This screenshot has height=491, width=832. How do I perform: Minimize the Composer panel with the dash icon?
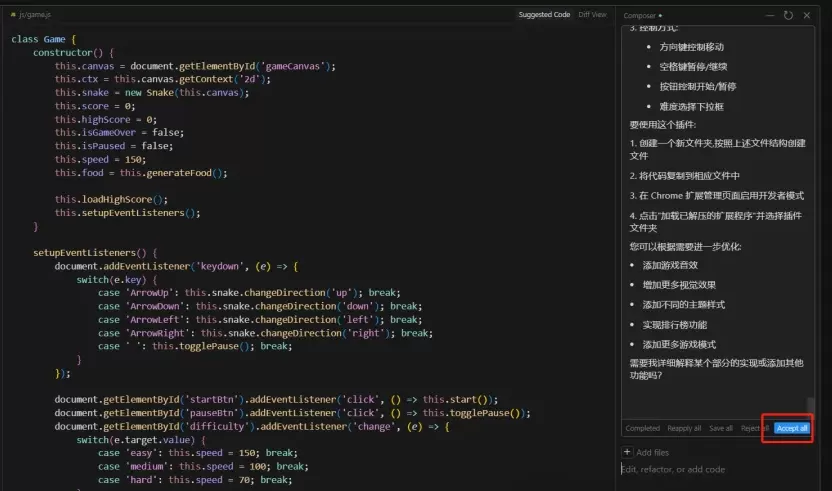click(769, 15)
